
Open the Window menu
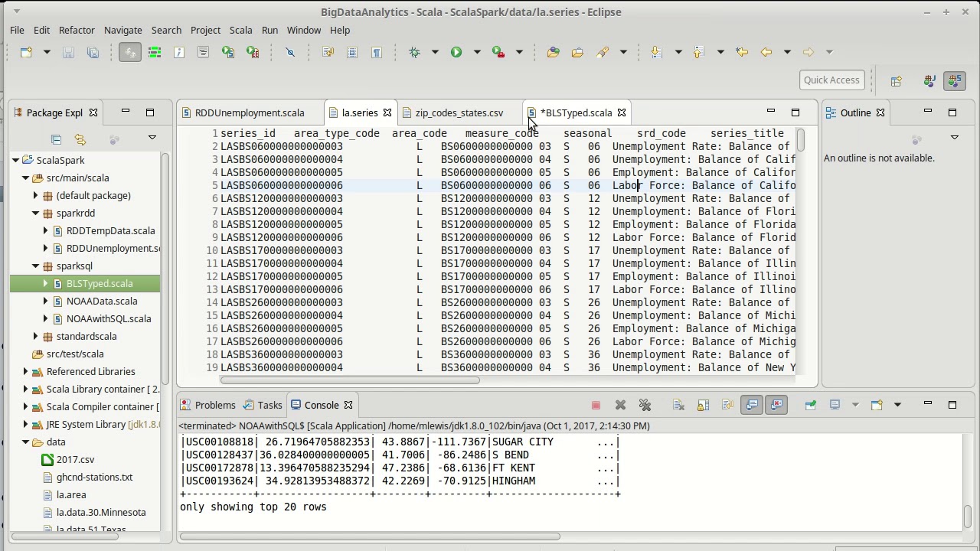click(304, 30)
